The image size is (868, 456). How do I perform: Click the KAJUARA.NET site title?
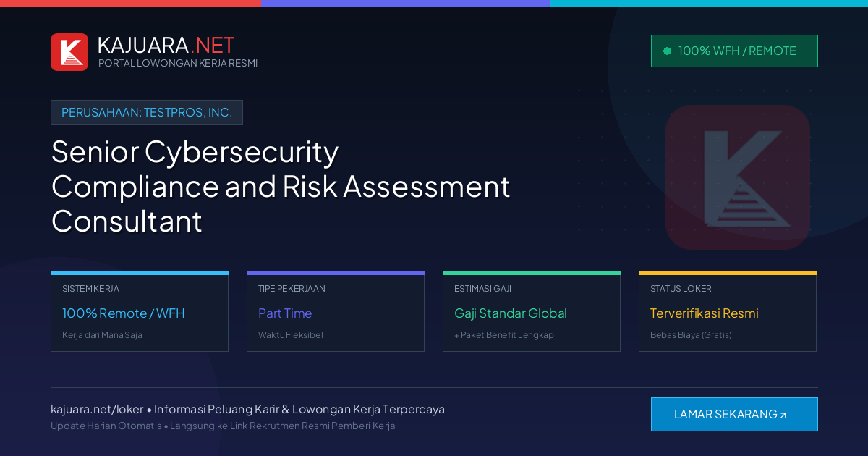pyautogui.click(x=166, y=45)
